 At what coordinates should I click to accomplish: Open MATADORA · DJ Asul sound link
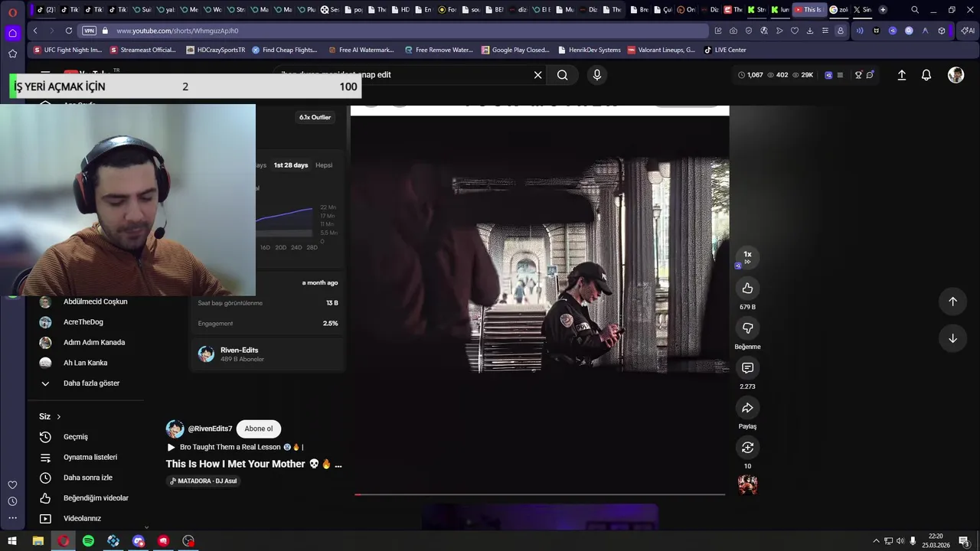[203, 481]
